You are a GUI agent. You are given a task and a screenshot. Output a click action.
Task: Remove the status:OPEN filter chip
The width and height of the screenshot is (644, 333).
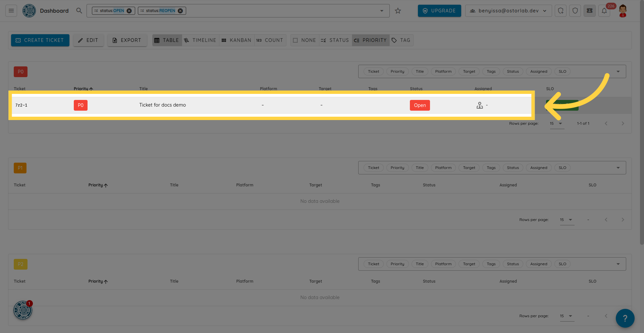pos(129,11)
